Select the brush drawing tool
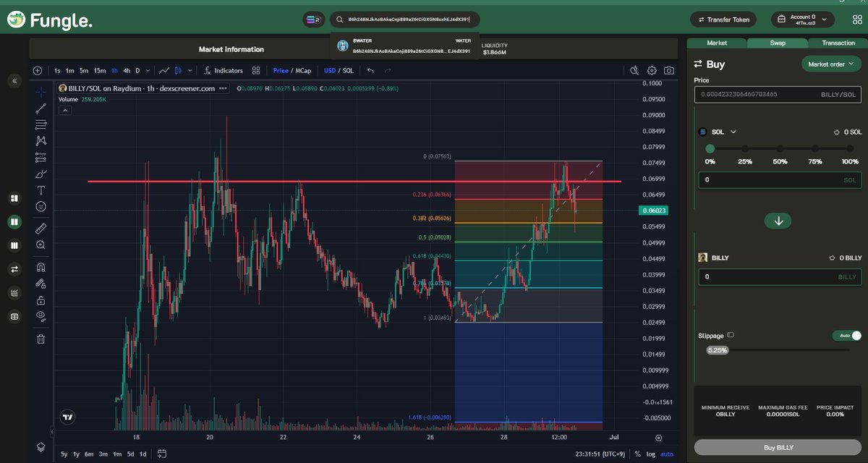 [x=41, y=174]
